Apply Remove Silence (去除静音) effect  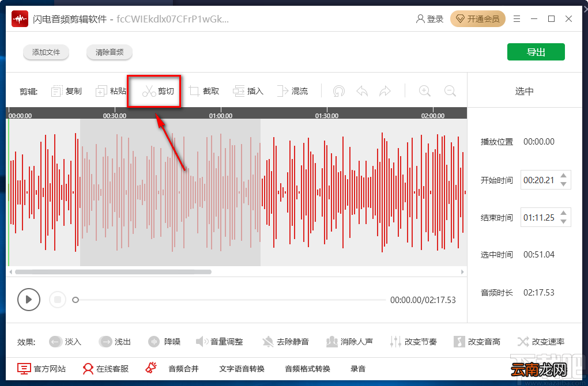pos(286,342)
